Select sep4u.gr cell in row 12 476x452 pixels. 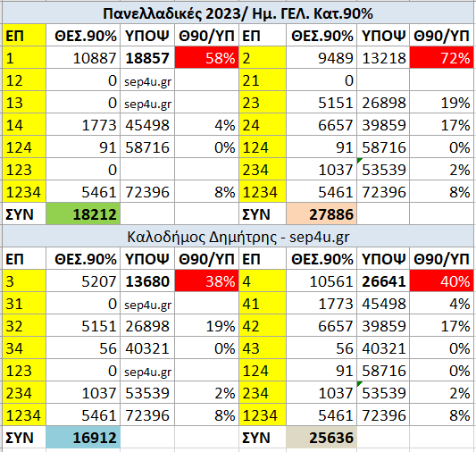coord(147,80)
